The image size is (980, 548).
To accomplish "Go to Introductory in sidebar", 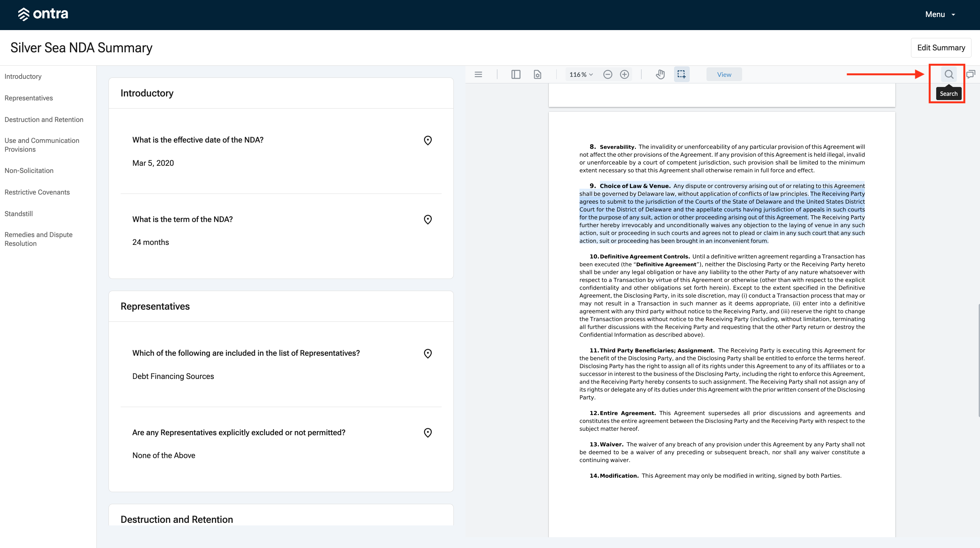I will click(23, 77).
